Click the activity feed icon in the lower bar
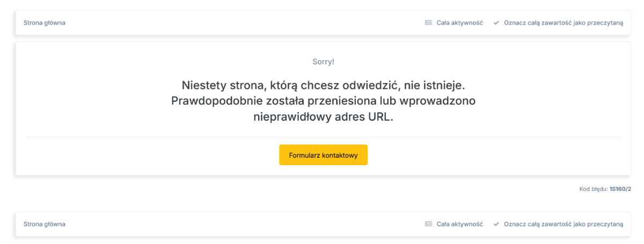The height and width of the screenshot is (244, 644). pos(428,224)
